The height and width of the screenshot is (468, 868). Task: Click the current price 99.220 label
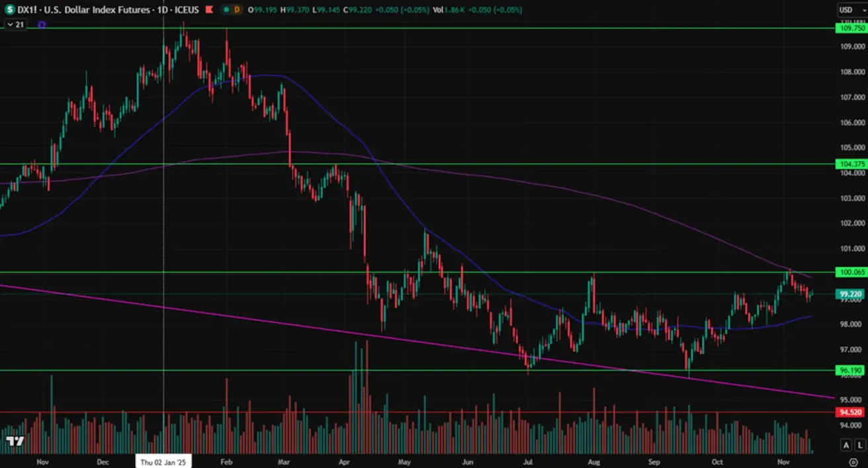tap(851, 294)
